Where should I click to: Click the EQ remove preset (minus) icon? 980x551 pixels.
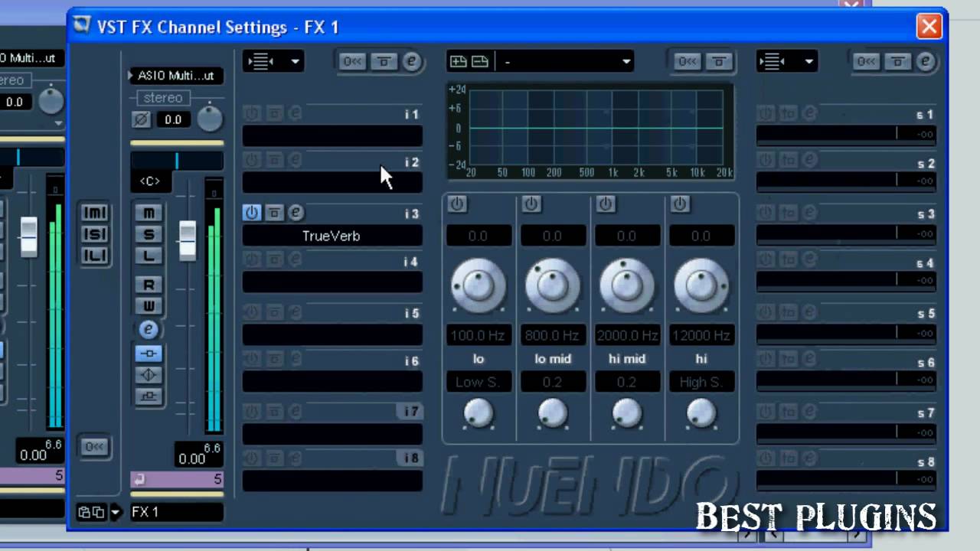coord(480,61)
